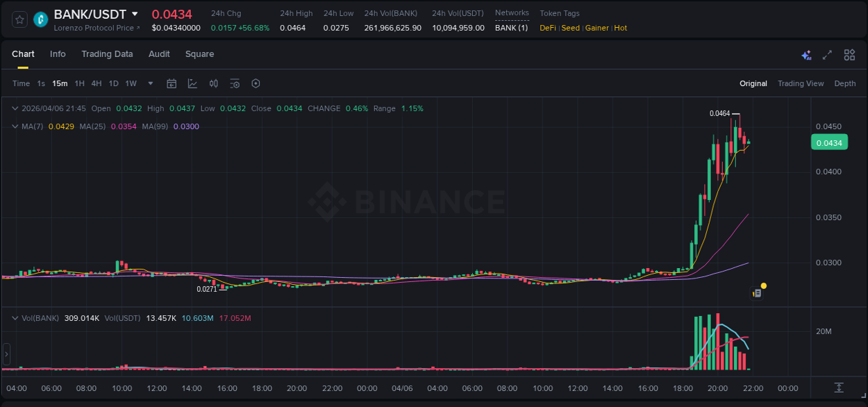Open chart settings hexagon icon
Viewport: 868px width, 407px height.
(256, 83)
